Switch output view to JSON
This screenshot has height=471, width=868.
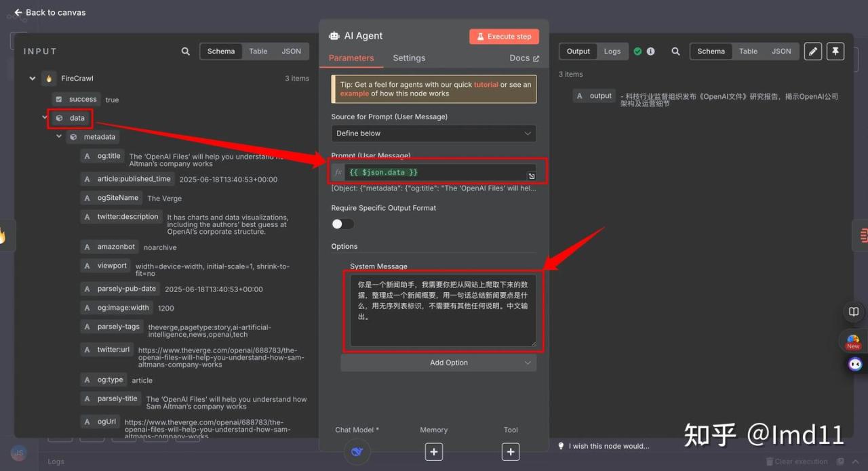[x=781, y=52]
